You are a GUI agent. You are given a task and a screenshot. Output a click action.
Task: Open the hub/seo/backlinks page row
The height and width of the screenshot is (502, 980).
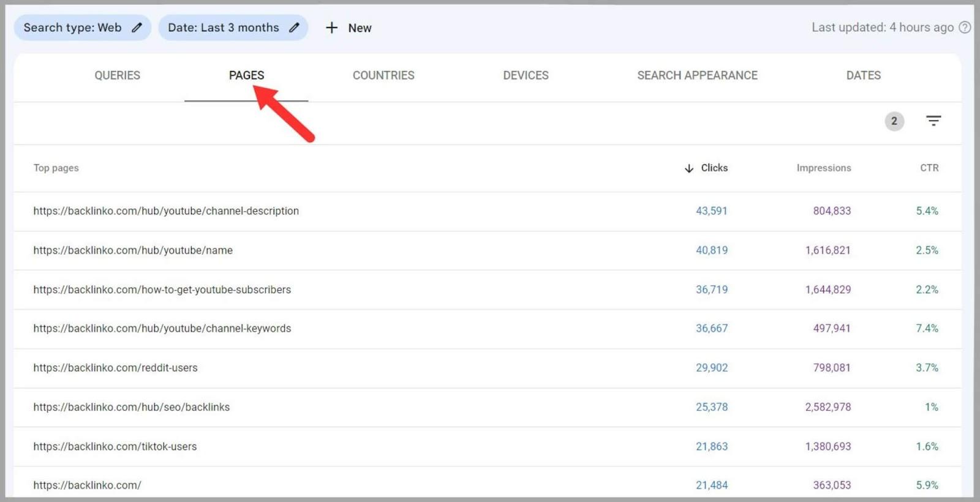(x=132, y=407)
